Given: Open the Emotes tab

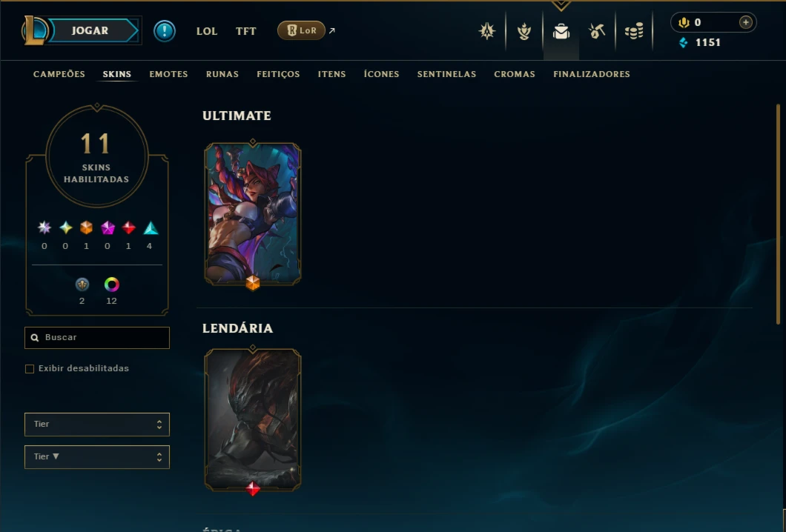Looking at the screenshot, I should pos(168,74).
